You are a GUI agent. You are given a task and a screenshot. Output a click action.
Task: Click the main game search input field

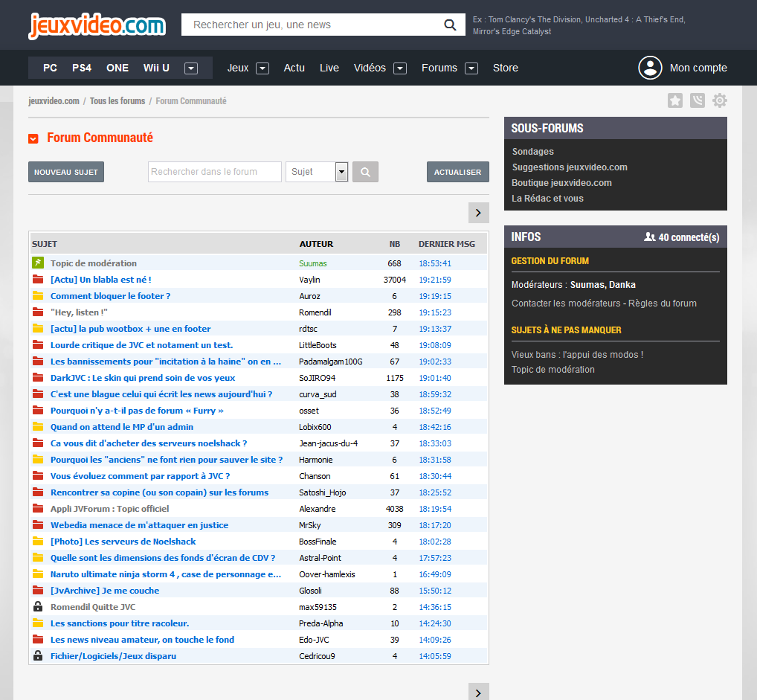point(312,25)
